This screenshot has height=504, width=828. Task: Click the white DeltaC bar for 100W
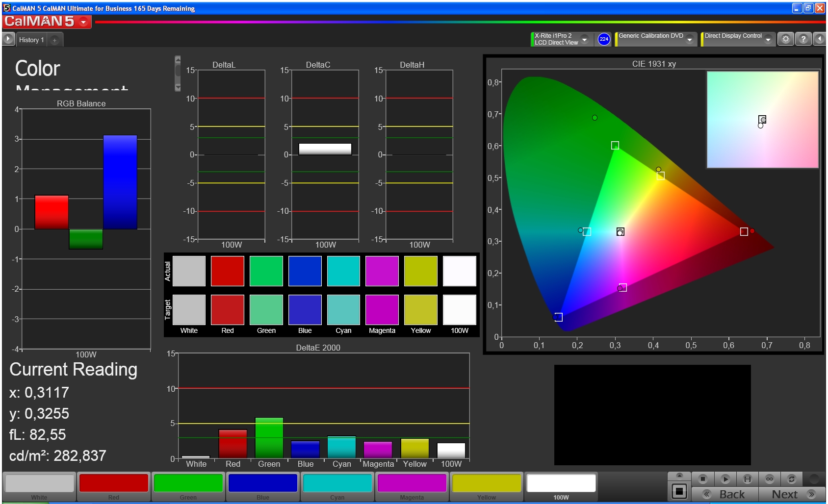tap(325, 149)
